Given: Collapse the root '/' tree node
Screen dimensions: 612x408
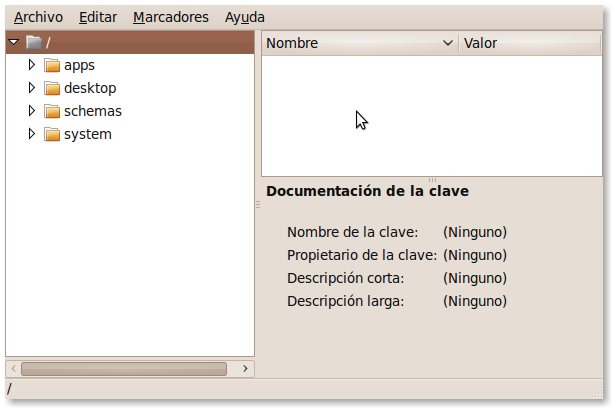Looking at the screenshot, I should point(13,42).
